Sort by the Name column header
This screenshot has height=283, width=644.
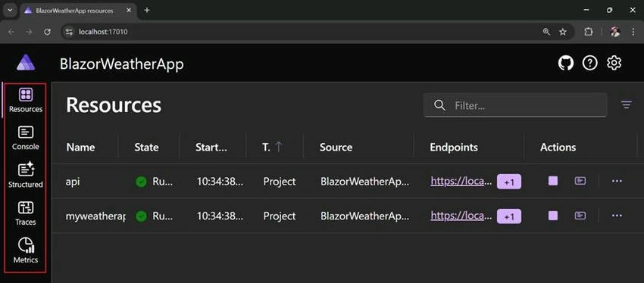click(x=80, y=148)
